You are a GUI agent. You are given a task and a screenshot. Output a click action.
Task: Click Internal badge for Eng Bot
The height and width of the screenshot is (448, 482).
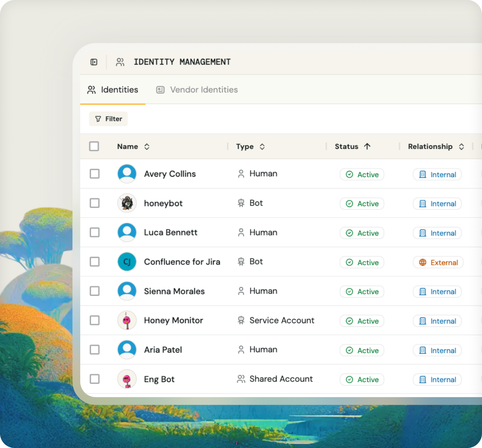[x=437, y=380]
